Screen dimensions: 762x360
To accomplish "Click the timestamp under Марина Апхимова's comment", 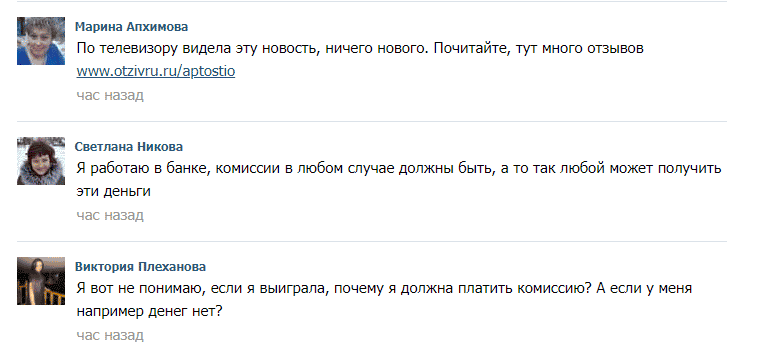I will 110,95.
